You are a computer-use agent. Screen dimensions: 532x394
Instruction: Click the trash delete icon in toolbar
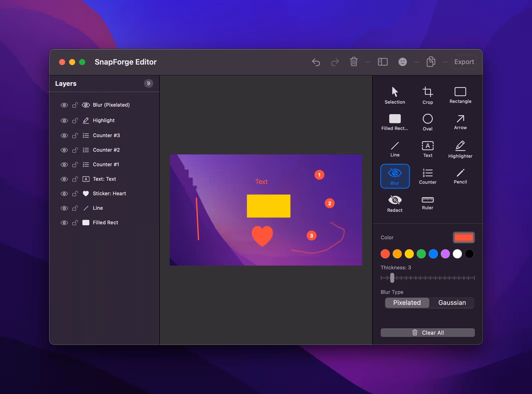click(x=354, y=62)
